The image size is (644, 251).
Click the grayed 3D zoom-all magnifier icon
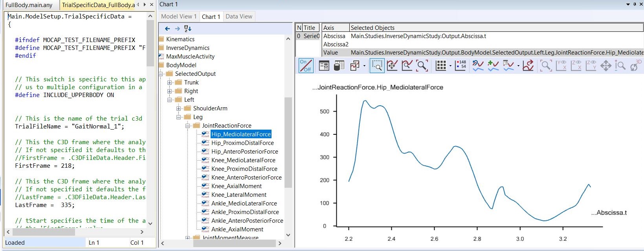[x=546, y=66]
